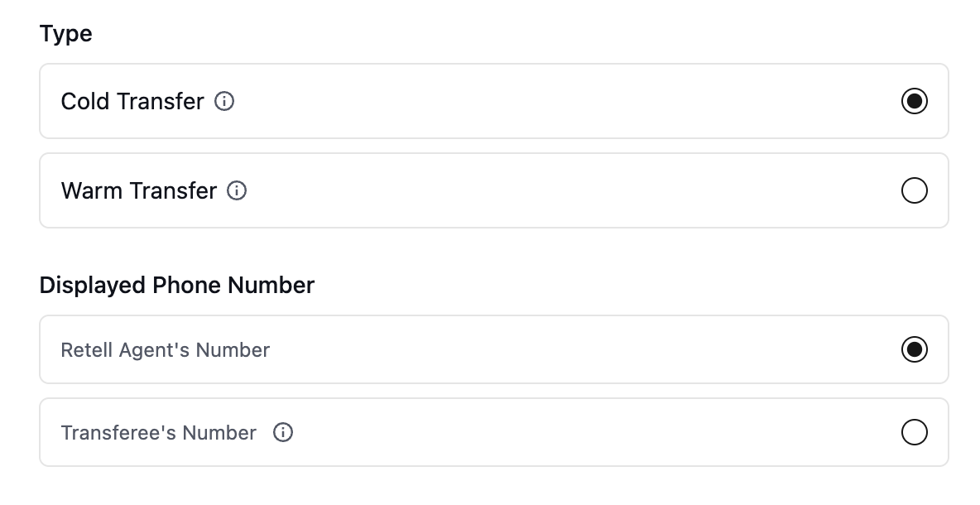Image resolution: width=980 pixels, height=505 pixels.
Task: Click the middle of the Warm Transfer option card
Action: tap(494, 190)
